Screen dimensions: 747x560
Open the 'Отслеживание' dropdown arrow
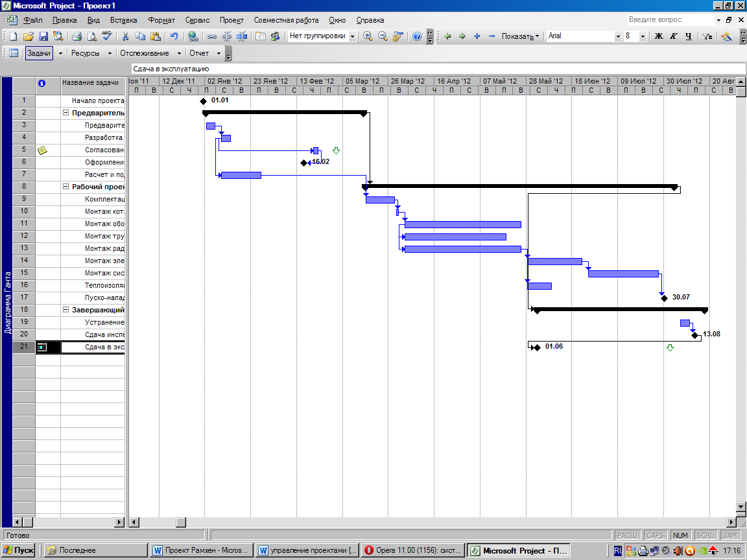click(x=179, y=53)
